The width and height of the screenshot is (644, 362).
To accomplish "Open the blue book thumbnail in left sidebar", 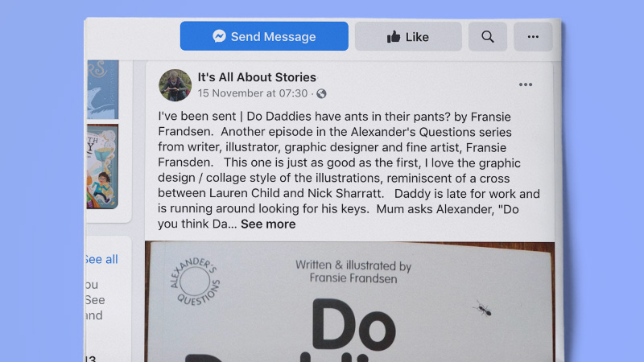I will click(x=103, y=89).
